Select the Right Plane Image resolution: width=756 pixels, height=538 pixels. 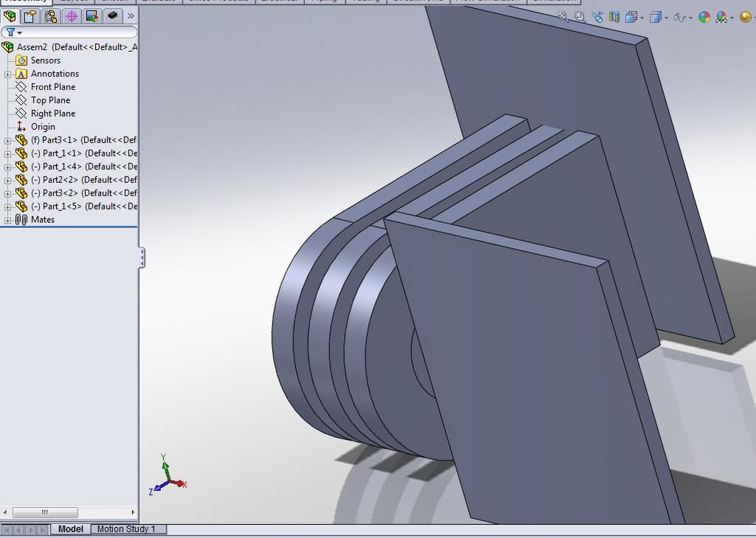[53, 114]
